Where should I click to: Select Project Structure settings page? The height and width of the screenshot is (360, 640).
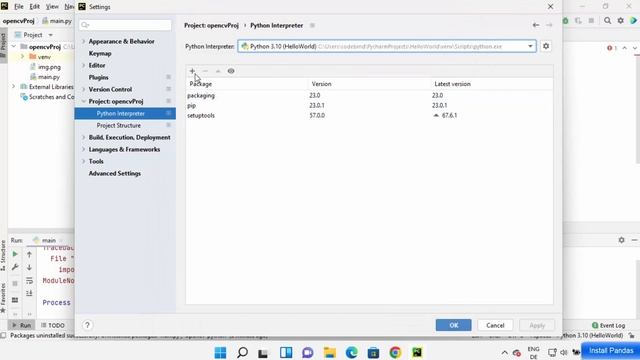pyautogui.click(x=119, y=125)
